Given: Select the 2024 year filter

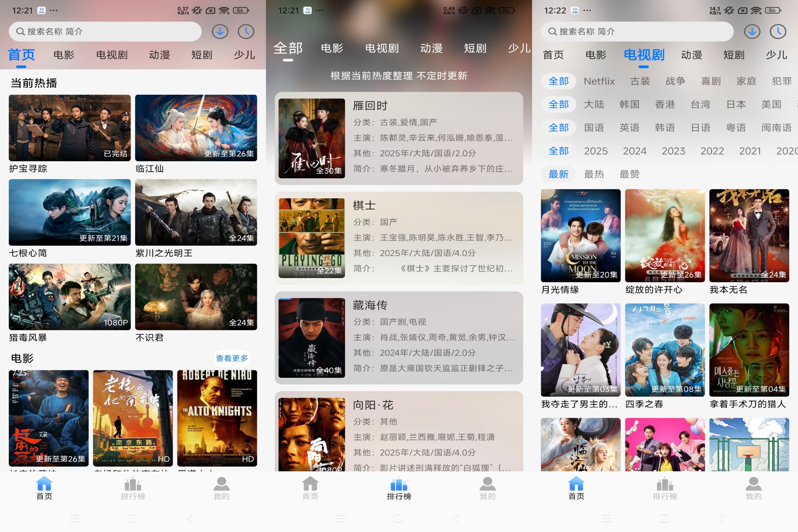Looking at the screenshot, I should [x=634, y=151].
